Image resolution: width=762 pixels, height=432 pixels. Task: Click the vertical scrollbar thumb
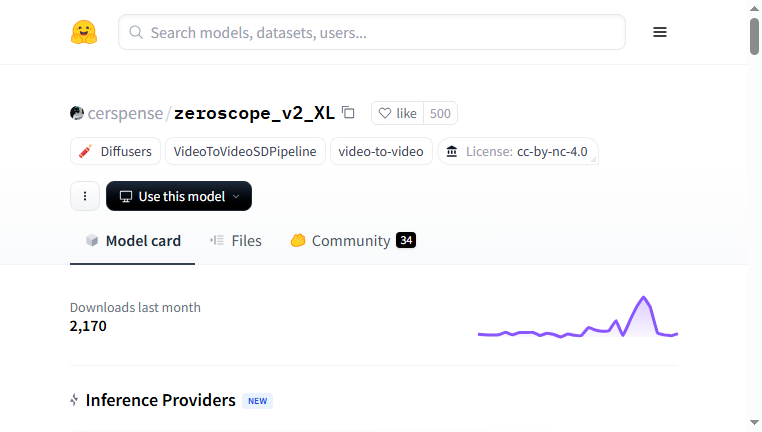pos(754,36)
